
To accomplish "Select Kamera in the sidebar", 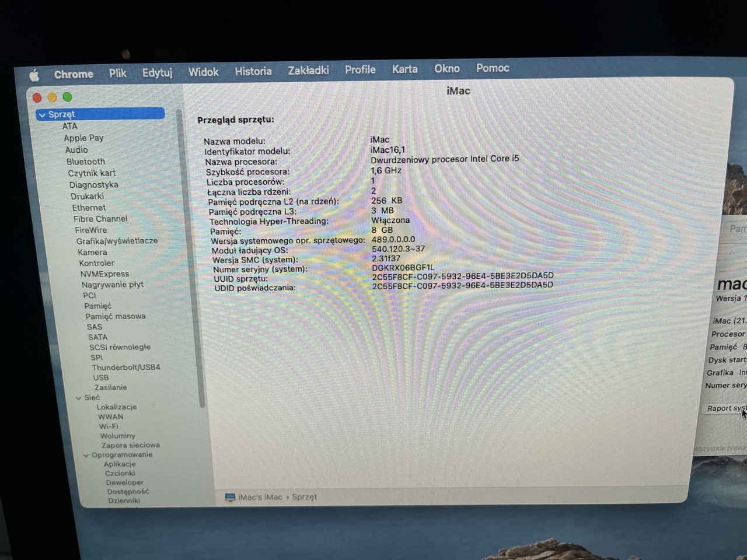I will pyautogui.click(x=92, y=253).
